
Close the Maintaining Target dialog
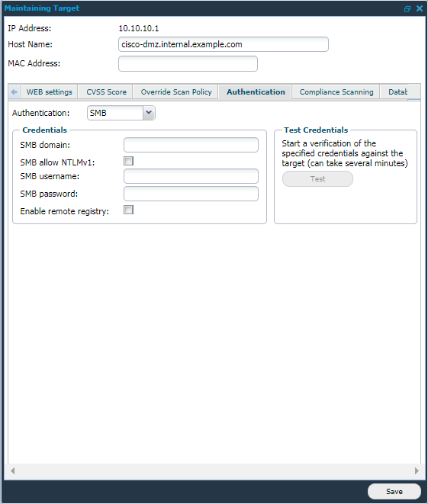(x=420, y=8)
